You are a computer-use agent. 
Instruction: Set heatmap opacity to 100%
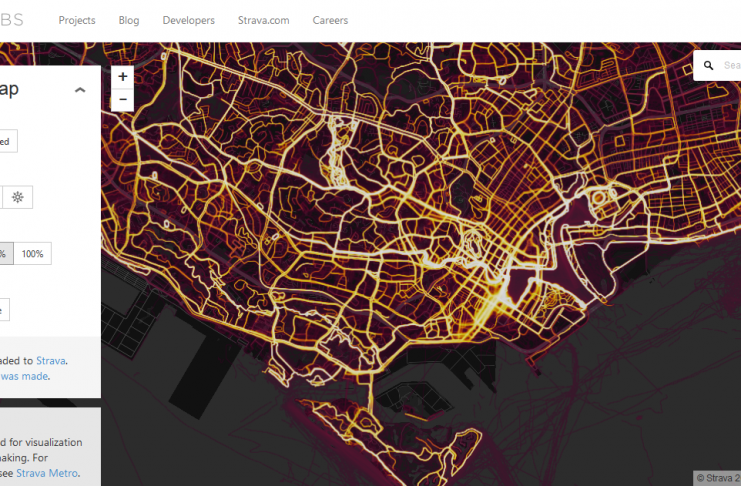point(32,254)
